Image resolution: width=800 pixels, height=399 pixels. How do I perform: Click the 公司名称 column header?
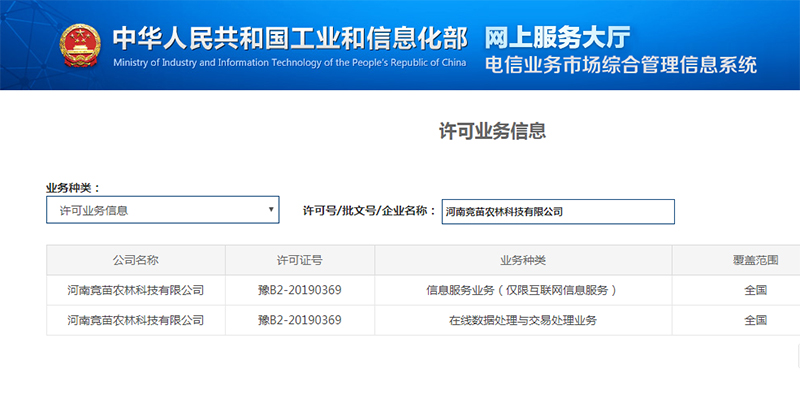click(136, 260)
